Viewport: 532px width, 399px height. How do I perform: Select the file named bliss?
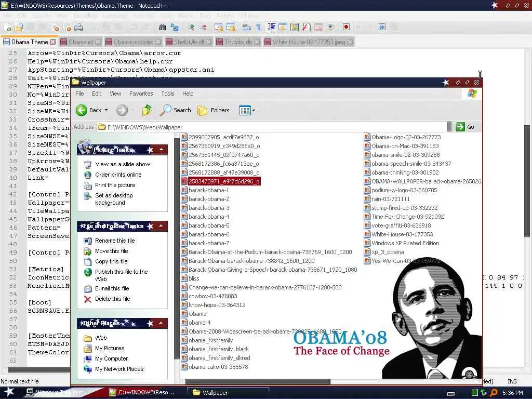pos(194,278)
